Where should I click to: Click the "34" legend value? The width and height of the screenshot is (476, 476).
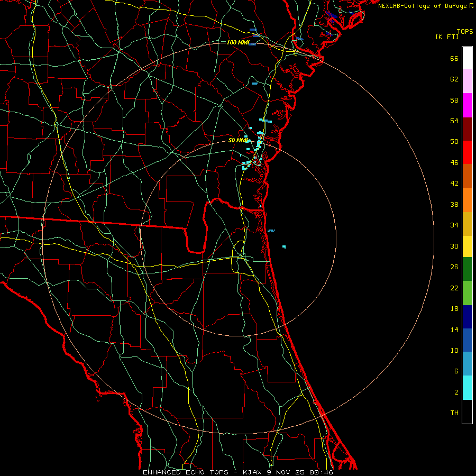454,225
